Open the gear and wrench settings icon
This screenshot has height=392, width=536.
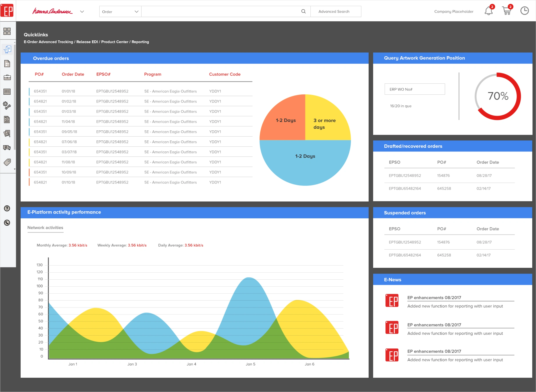(x=7, y=105)
